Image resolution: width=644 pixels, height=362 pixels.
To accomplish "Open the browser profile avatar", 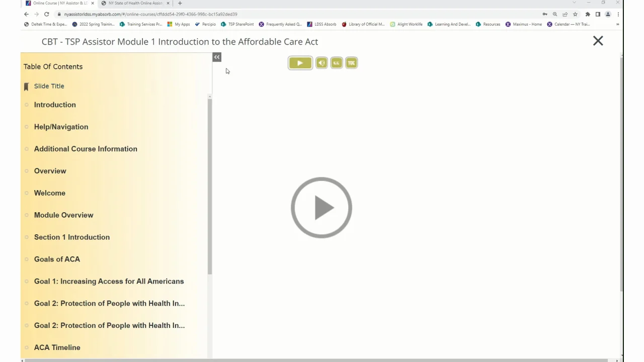I will (608, 14).
